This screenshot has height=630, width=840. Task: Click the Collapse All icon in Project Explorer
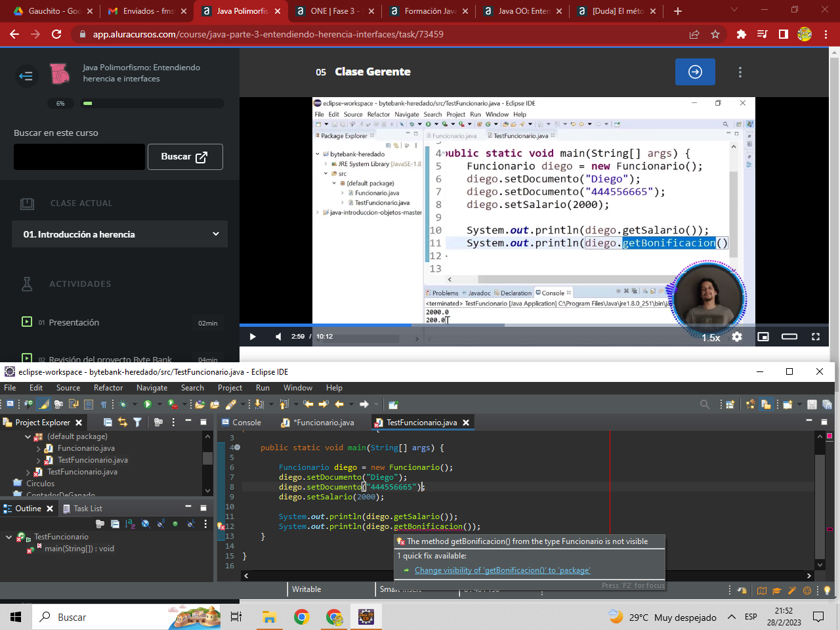(108, 423)
